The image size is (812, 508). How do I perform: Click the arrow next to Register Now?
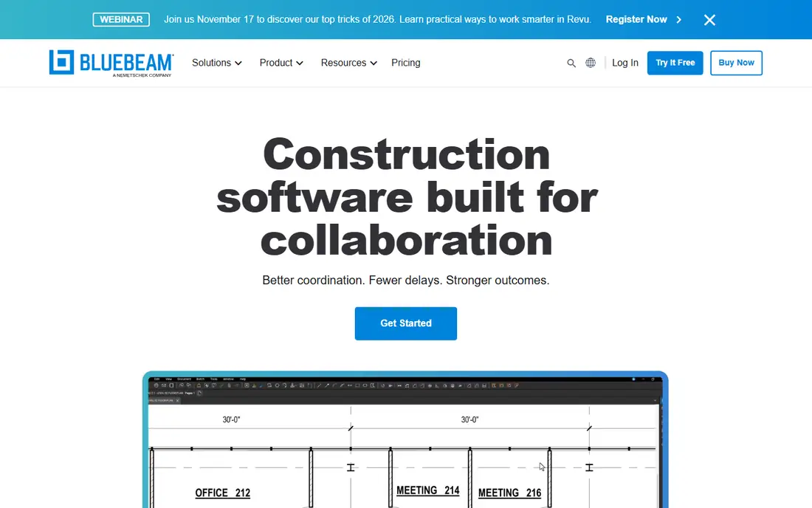coord(679,20)
